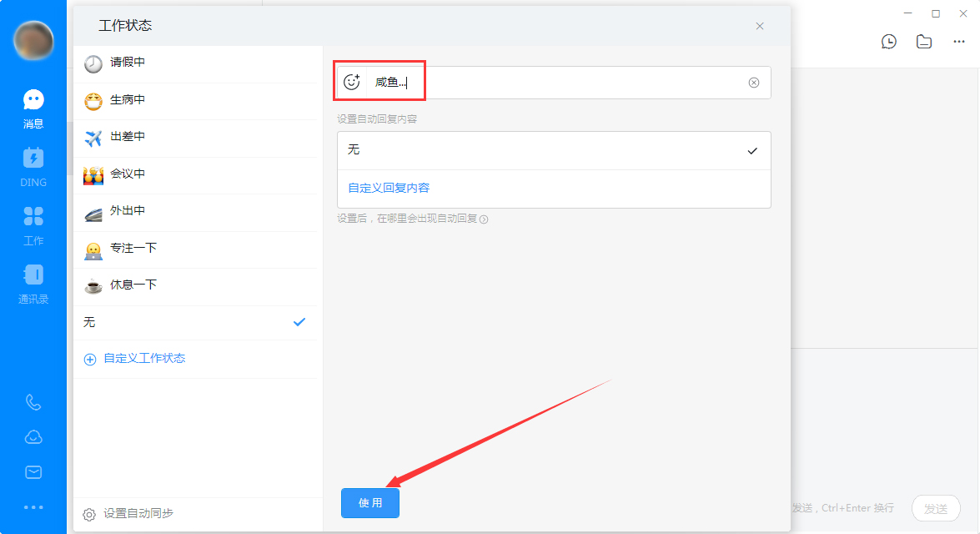Click the emoji smiley icon in the status input
Viewport: 980px width, 534px height.
pos(352,81)
